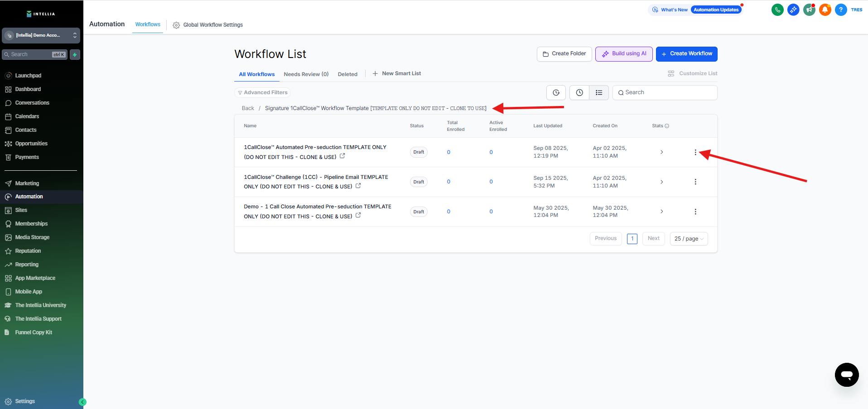Expand stats for Demo - 1 Call Close row

(x=662, y=212)
